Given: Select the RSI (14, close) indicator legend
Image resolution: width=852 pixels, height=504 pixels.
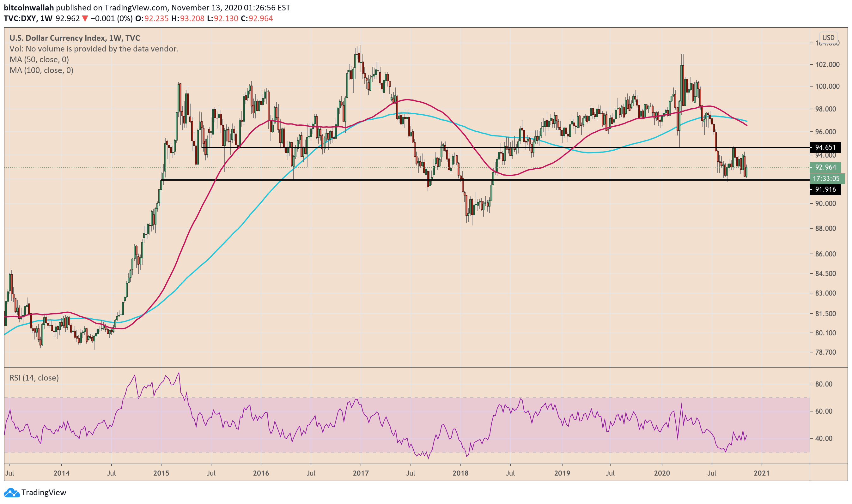Looking at the screenshot, I should tap(34, 378).
